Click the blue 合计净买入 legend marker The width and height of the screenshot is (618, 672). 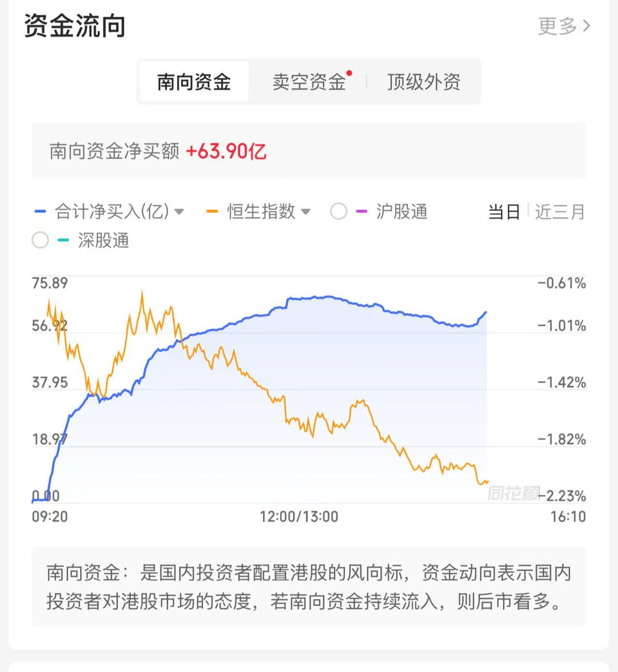coord(41,212)
